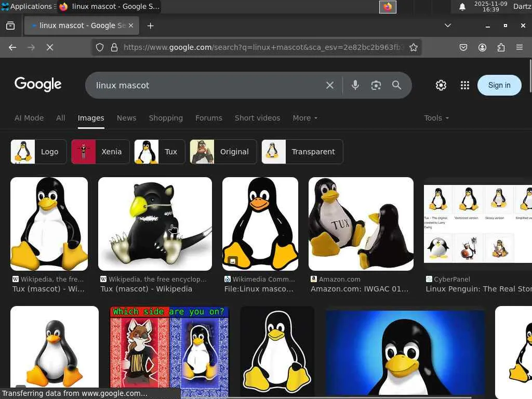Viewport: 532px width, 399px height.
Task: Click the page vertical scrollbar
Action: [530, 76]
